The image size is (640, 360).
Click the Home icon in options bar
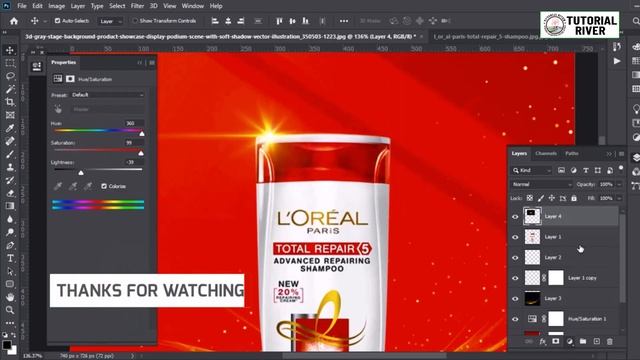click(x=14, y=21)
